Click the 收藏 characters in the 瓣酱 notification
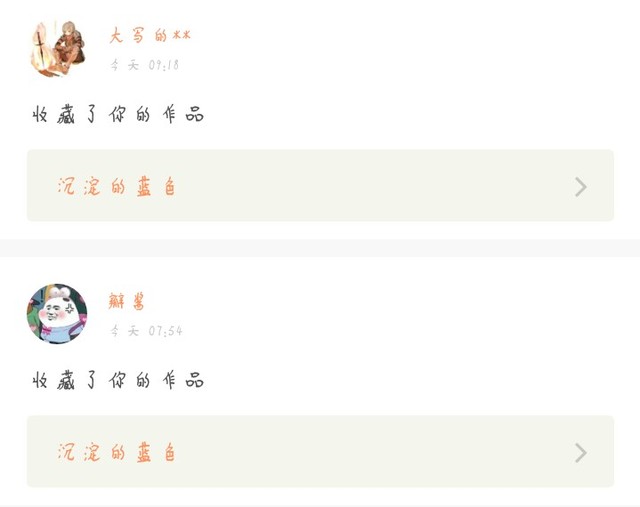640x507 pixels. point(53,380)
